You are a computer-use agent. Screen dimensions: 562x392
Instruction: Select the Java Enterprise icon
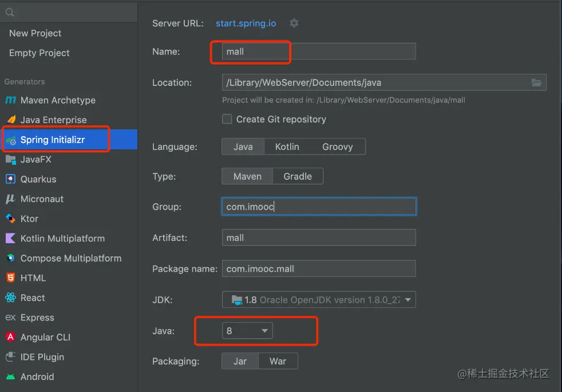pos(10,120)
